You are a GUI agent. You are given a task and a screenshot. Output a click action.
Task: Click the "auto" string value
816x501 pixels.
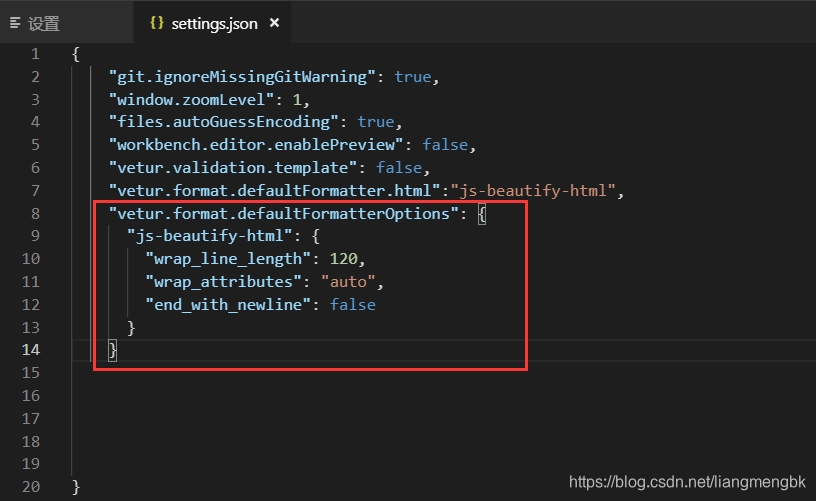click(348, 281)
